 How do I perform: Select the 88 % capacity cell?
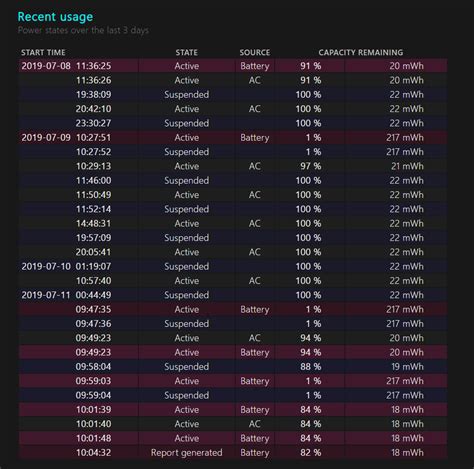pos(310,367)
